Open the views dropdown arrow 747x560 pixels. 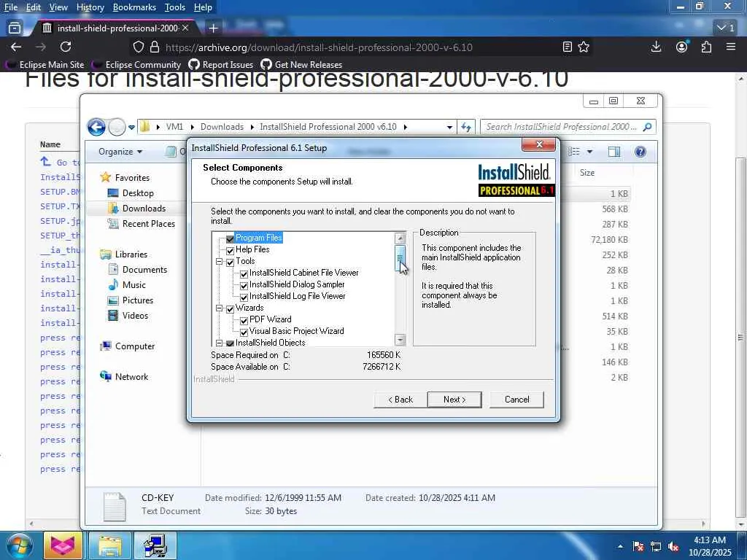point(589,152)
